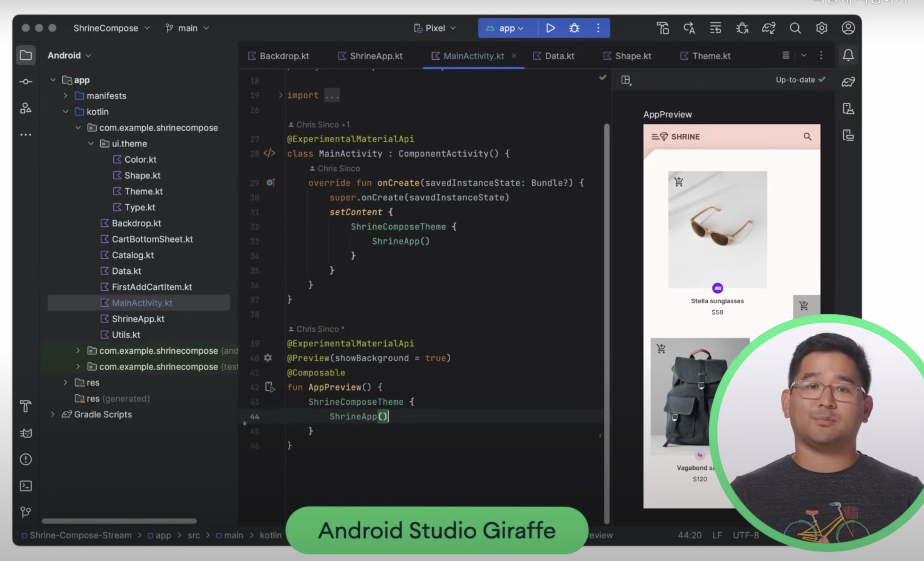Screen dimensions: 924x561
Task: Show more tool windows via three-dots sidebar icon
Action: coord(26,135)
